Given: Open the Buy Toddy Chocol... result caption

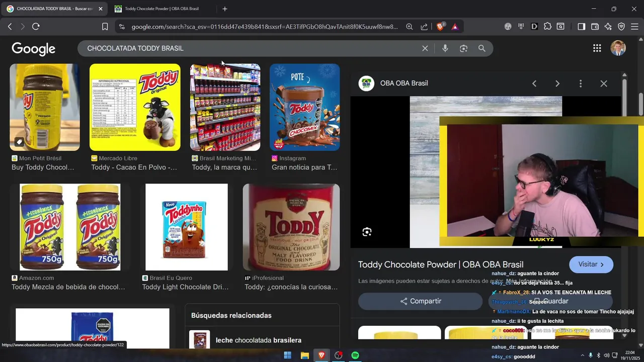Looking at the screenshot, I should click(x=43, y=167).
